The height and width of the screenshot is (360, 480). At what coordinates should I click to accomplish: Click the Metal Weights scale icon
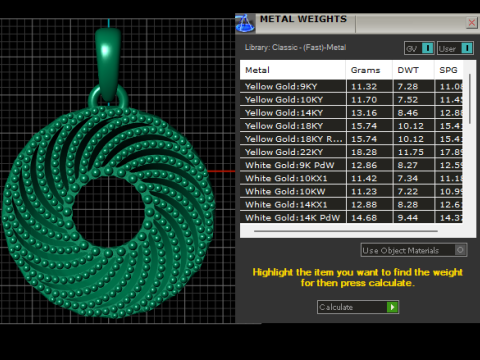(245, 24)
